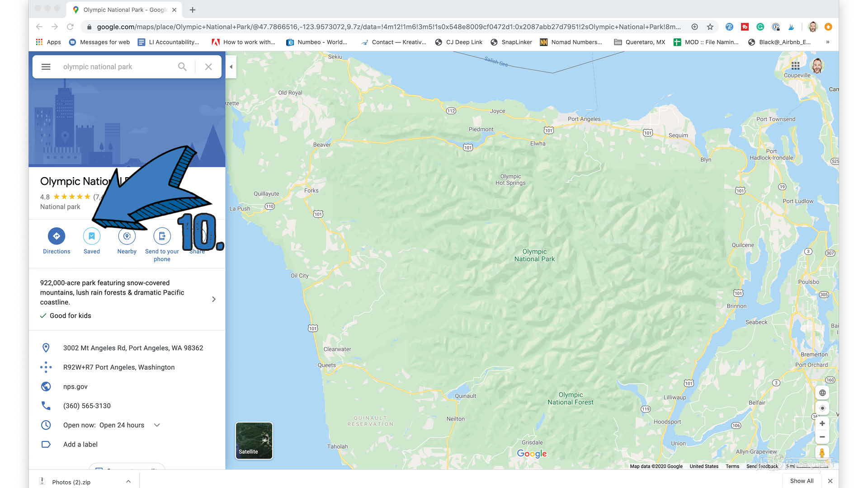Toggle the globe view button

tap(822, 393)
